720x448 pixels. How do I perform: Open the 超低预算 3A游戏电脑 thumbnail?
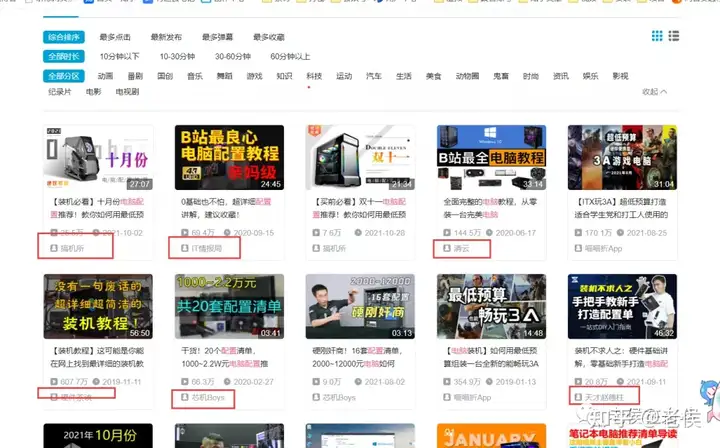click(x=622, y=157)
